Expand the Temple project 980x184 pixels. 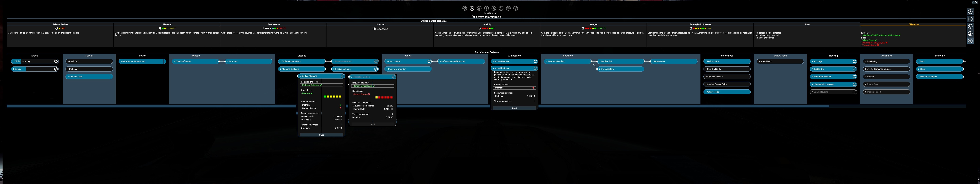pos(886,76)
